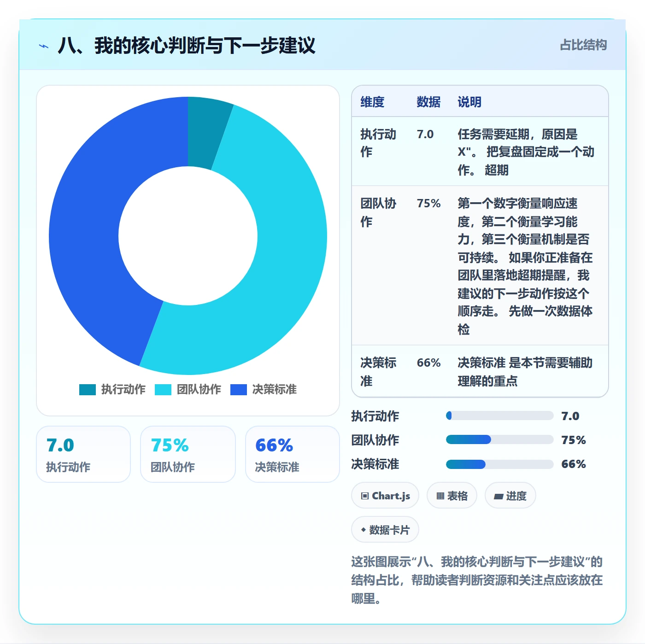Click the description starting 任务需要延期
645x644 pixels.
[x=526, y=152]
